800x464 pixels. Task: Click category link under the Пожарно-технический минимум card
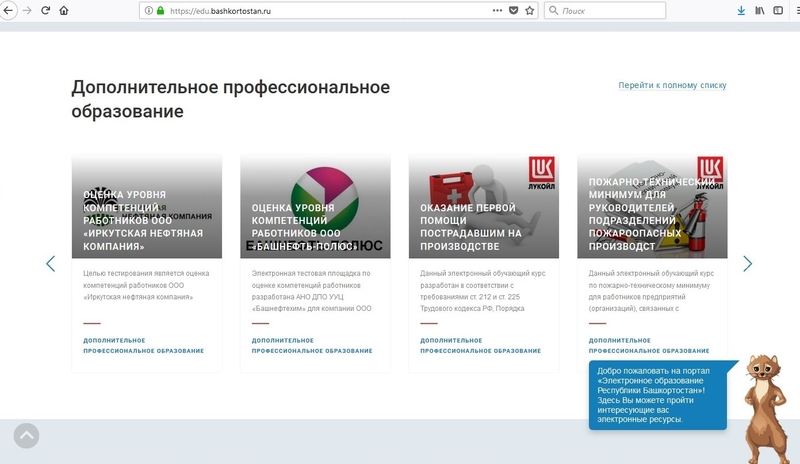click(x=649, y=346)
